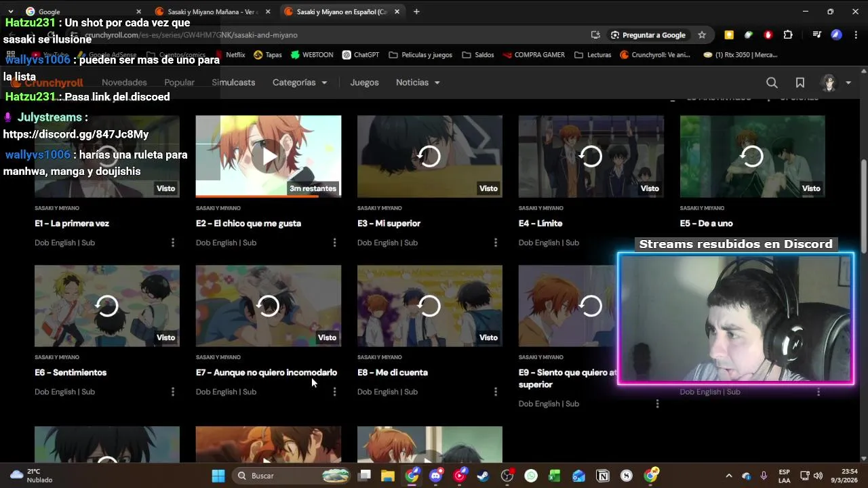868x488 pixels.
Task: Close the Sasaki y Miyano en Español tab
Action: [x=397, y=12]
